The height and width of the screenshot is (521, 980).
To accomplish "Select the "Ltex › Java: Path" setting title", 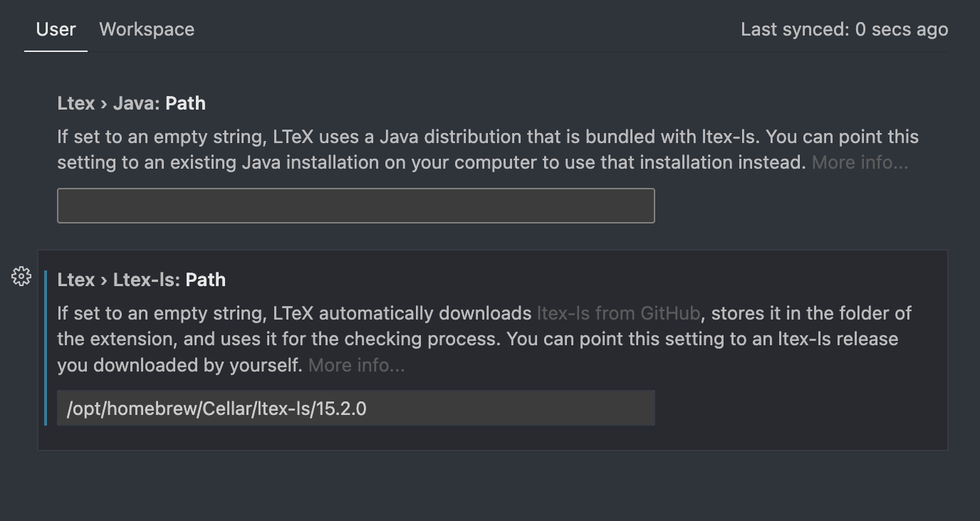I will click(130, 102).
